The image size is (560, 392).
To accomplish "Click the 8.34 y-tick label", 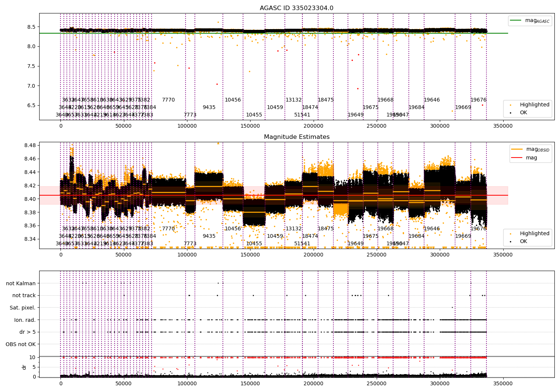I will pyautogui.click(x=30, y=239).
